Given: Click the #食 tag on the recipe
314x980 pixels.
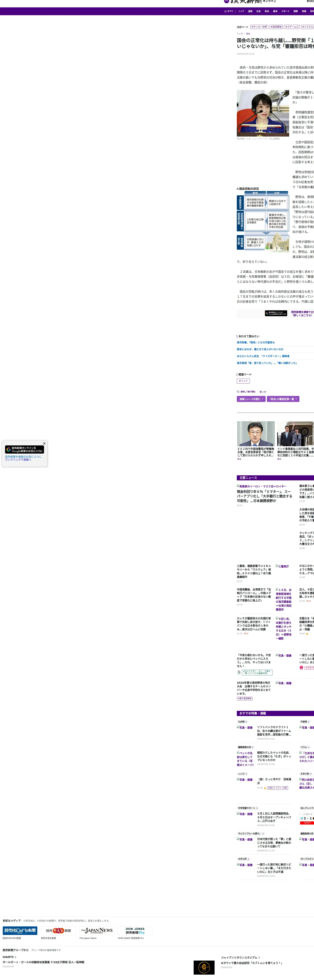Looking at the screenshot, I should coord(285,788).
